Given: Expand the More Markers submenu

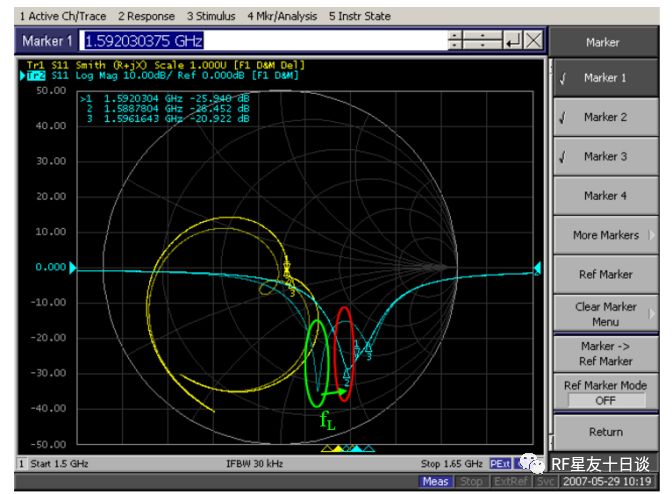Looking at the screenshot, I should tap(606, 235).
